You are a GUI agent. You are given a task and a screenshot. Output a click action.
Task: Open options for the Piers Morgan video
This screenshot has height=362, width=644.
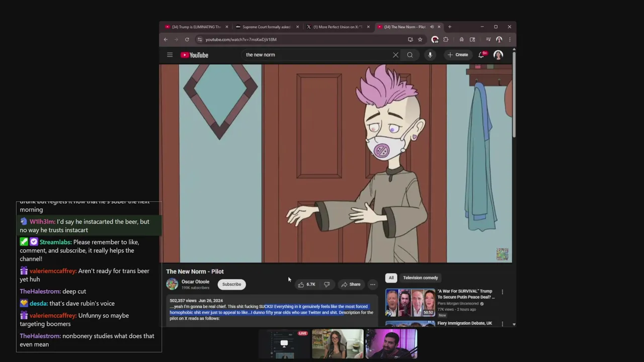502,292
